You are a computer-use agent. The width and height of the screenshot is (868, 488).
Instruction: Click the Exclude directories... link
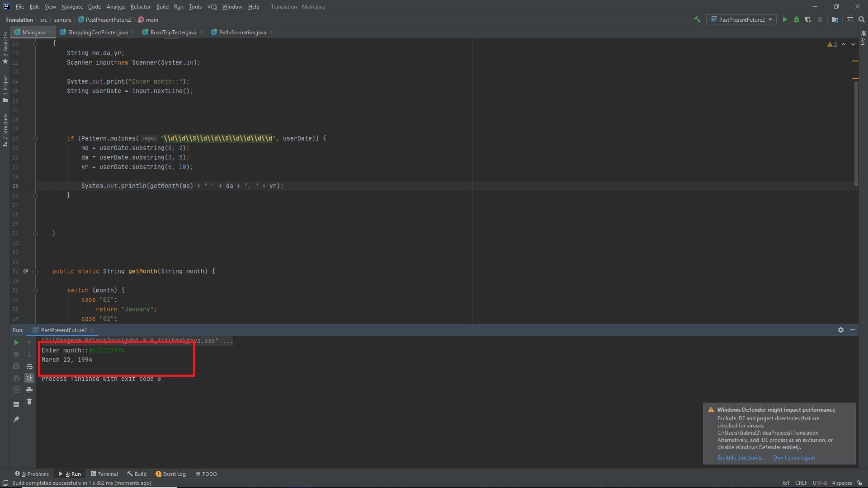(741, 458)
